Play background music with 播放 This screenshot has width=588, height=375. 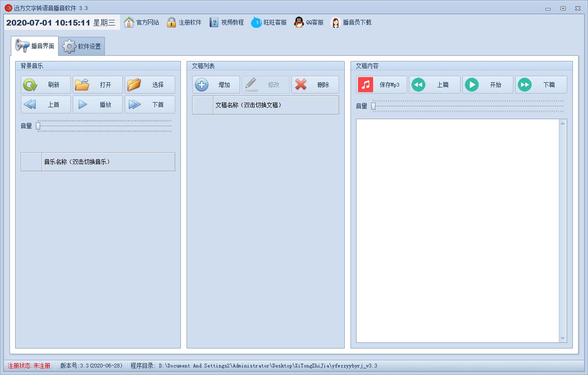98,105
